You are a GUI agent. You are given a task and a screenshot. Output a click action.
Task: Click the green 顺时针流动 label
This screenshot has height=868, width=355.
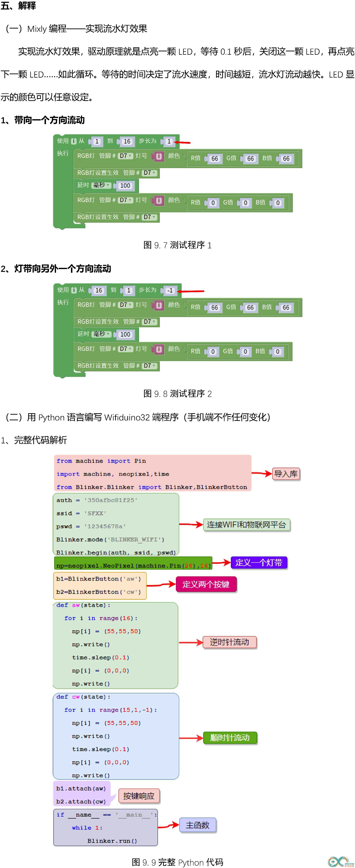[x=230, y=738]
